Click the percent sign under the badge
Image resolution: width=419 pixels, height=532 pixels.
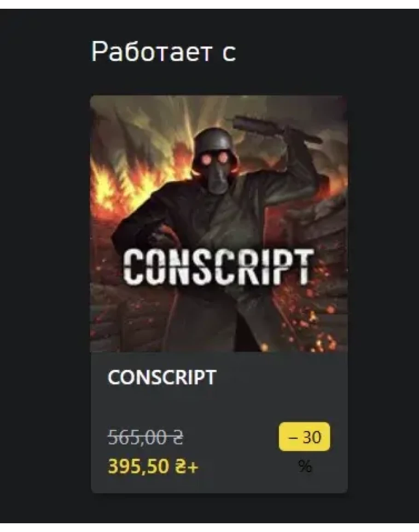pos(305,467)
